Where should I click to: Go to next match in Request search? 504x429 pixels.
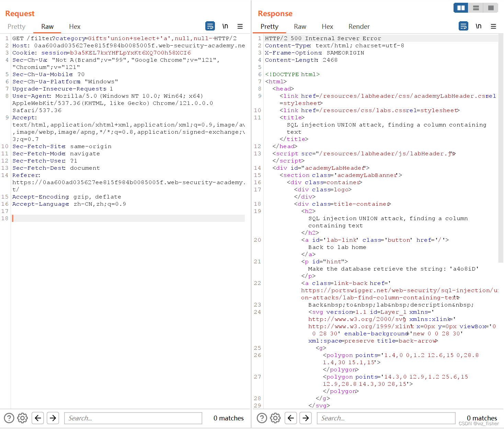point(53,418)
